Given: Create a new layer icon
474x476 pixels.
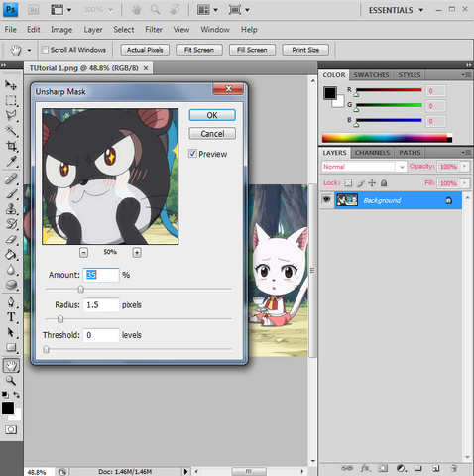Looking at the screenshot, I should coord(436,468).
